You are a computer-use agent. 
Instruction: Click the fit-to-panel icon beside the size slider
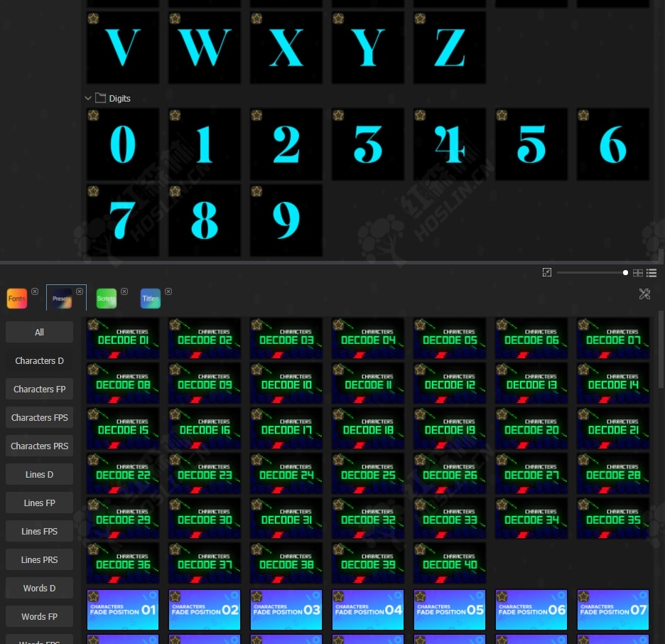pyautogui.click(x=547, y=272)
